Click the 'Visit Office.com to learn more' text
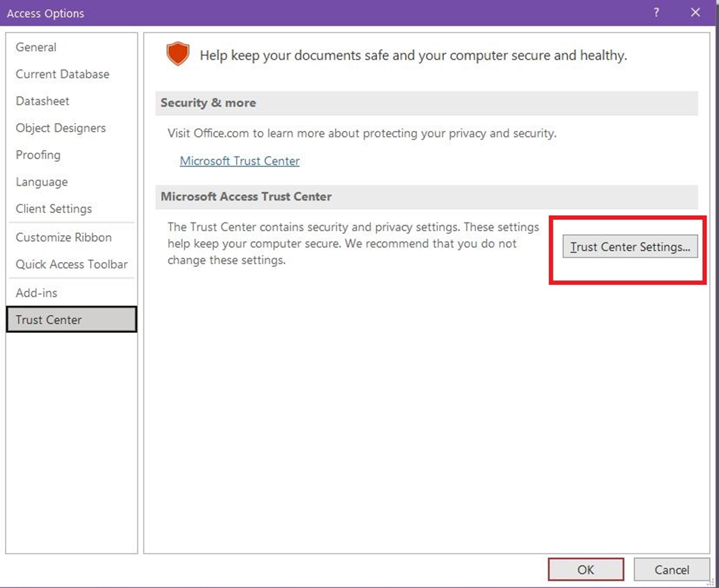 click(362, 134)
